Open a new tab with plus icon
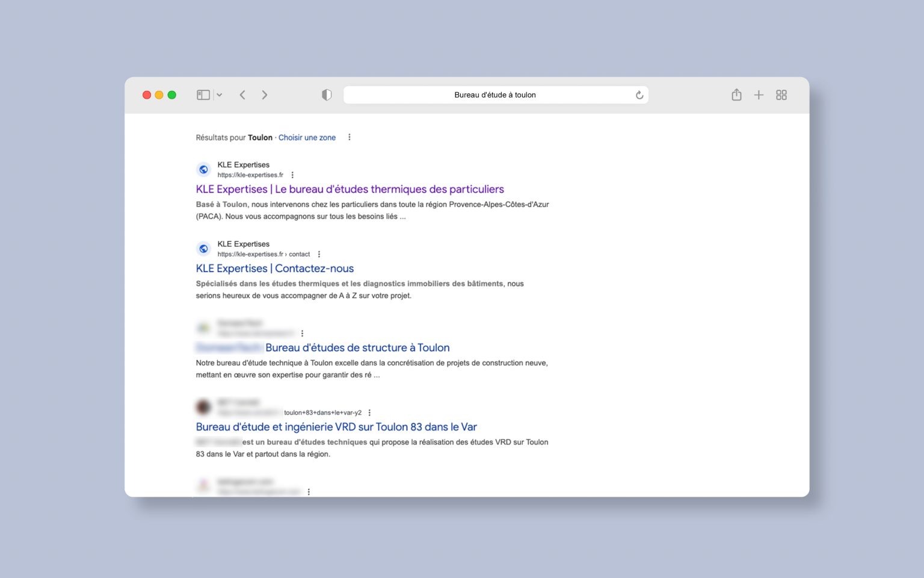924x578 pixels. [759, 95]
